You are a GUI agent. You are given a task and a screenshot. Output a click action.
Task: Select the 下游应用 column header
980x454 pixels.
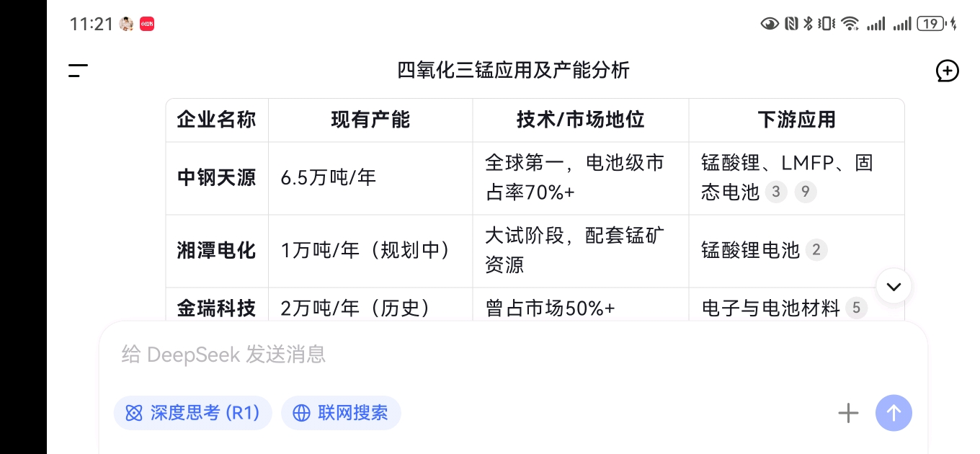pyautogui.click(x=796, y=120)
